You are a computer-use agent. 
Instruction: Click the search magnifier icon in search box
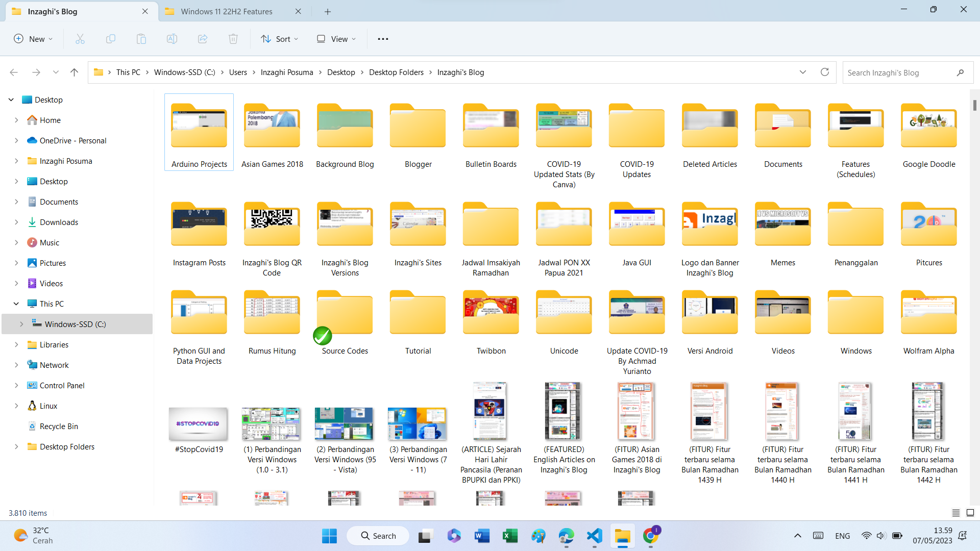pyautogui.click(x=960, y=72)
